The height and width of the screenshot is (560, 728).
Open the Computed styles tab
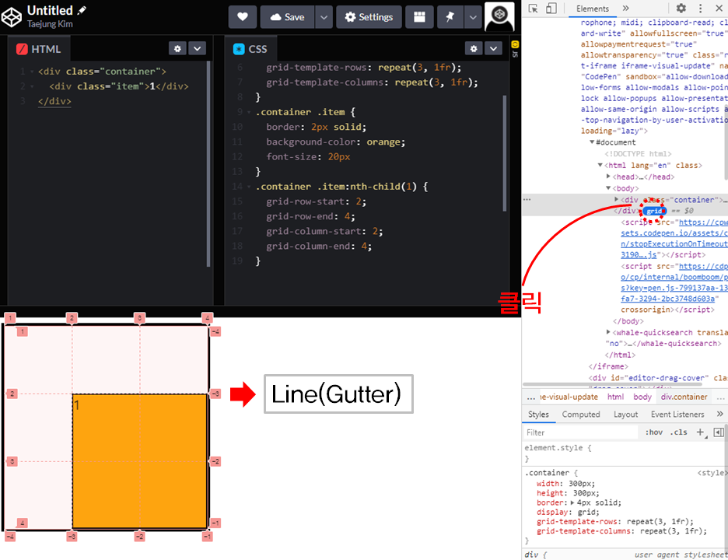click(x=581, y=415)
